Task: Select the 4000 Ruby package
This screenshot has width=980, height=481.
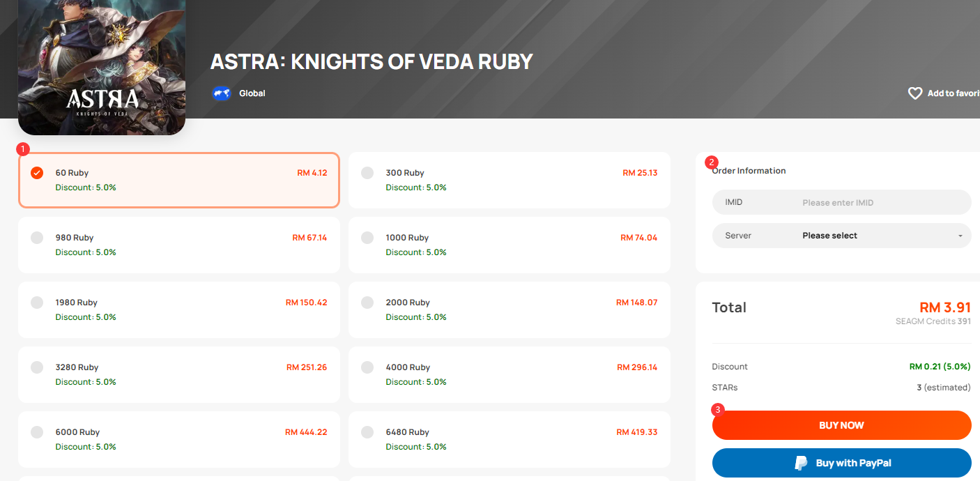Action: [510, 374]
